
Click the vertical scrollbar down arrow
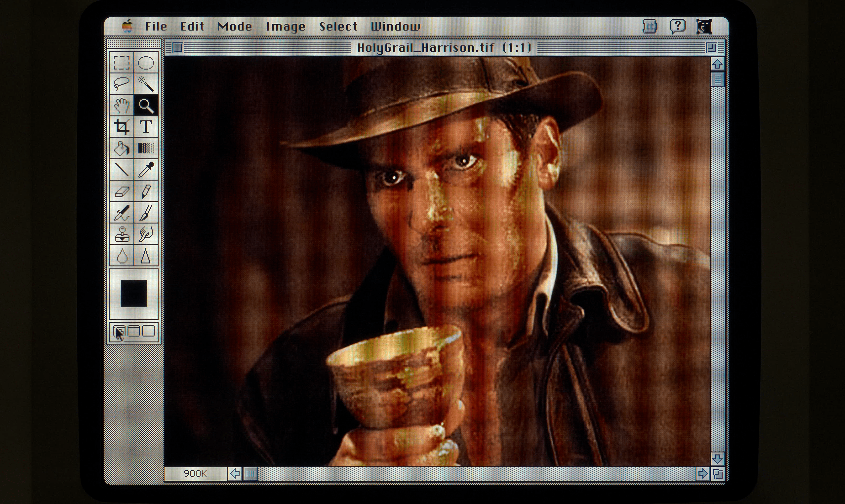tap(717, 459)
